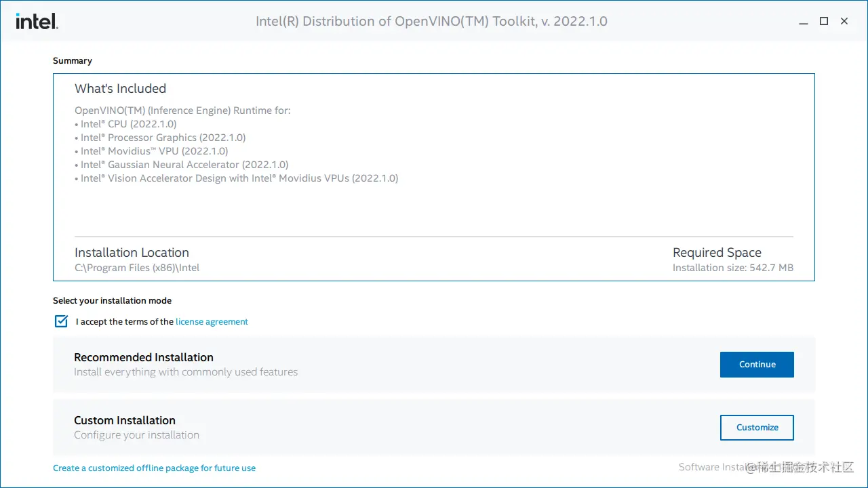868x488 pixels.
Task: Click the window title 'Intel(R) Distribution of OpenVINO(TM) Toolkit'
Action: (x=431, y=22)
